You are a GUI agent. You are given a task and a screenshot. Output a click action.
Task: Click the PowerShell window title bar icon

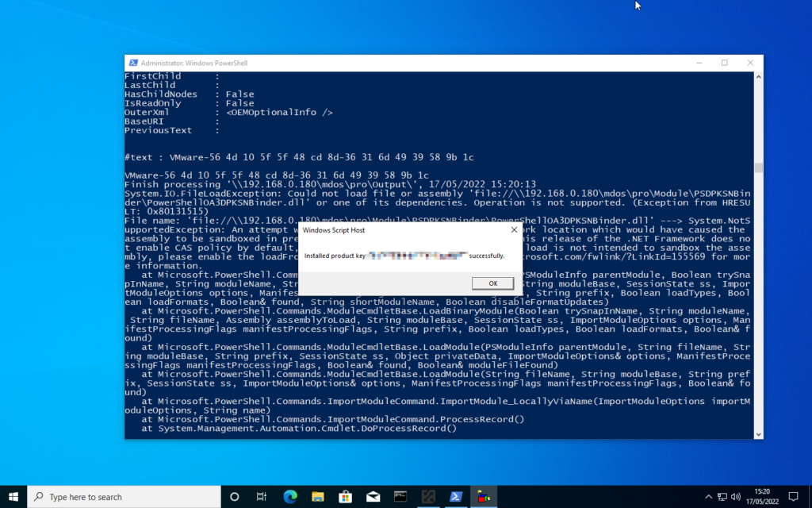point(133,63)
